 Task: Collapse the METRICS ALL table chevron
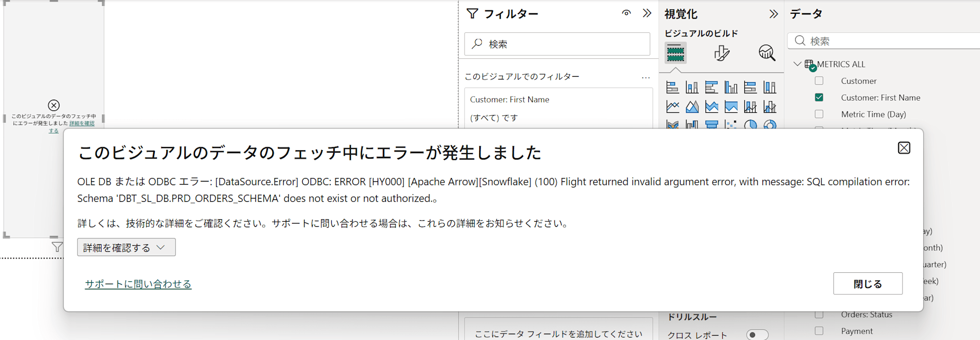coord(797,64)
